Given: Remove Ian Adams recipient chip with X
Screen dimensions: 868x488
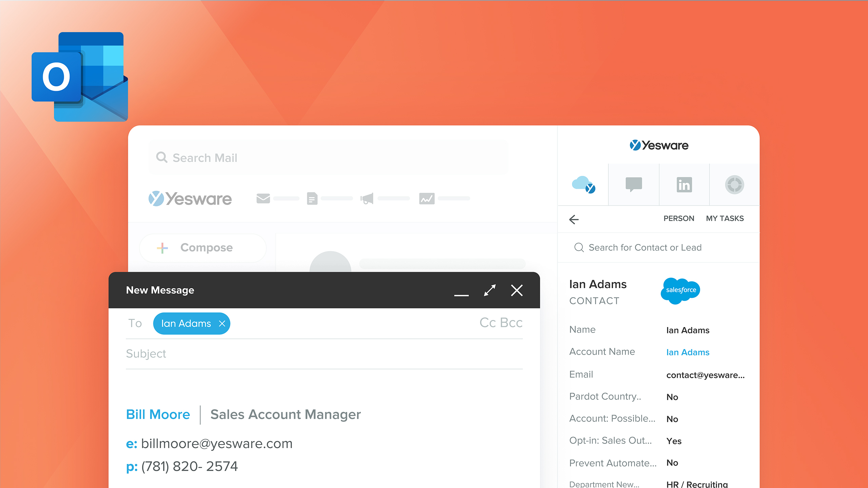Looking at the screenshot, I should pos(222,324).
